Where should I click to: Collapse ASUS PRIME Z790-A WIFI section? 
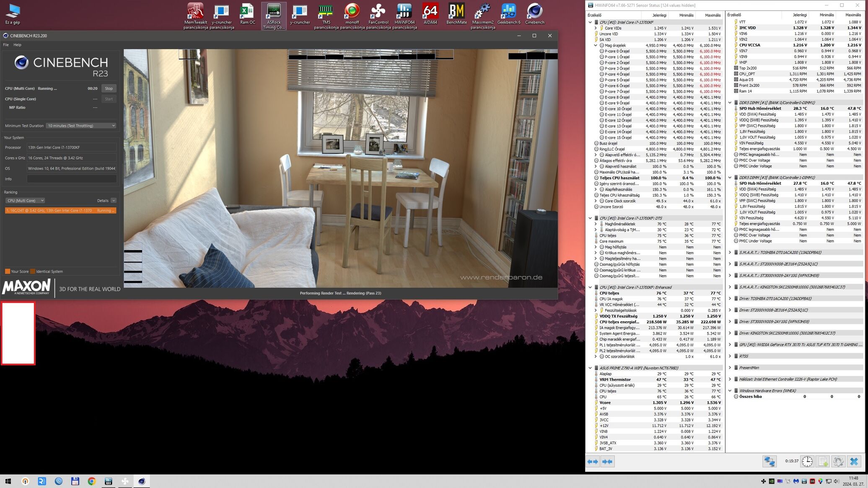coord(590,368)
